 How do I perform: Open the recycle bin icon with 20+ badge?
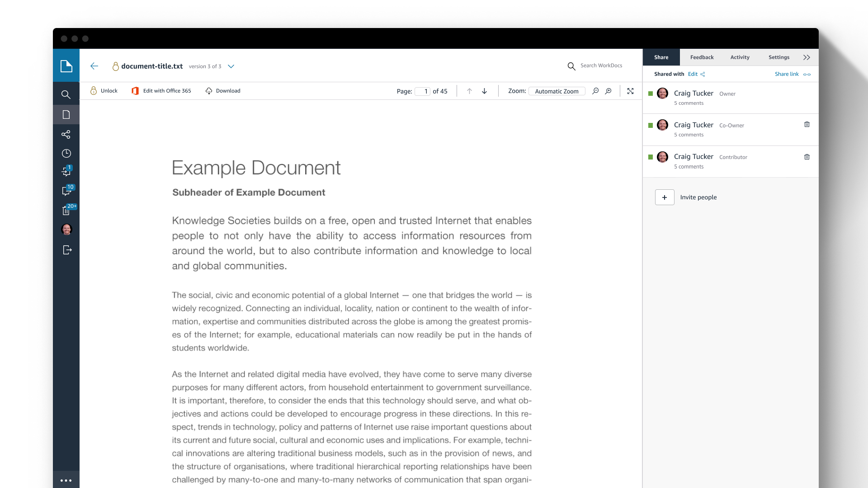(x=66, y=210)
